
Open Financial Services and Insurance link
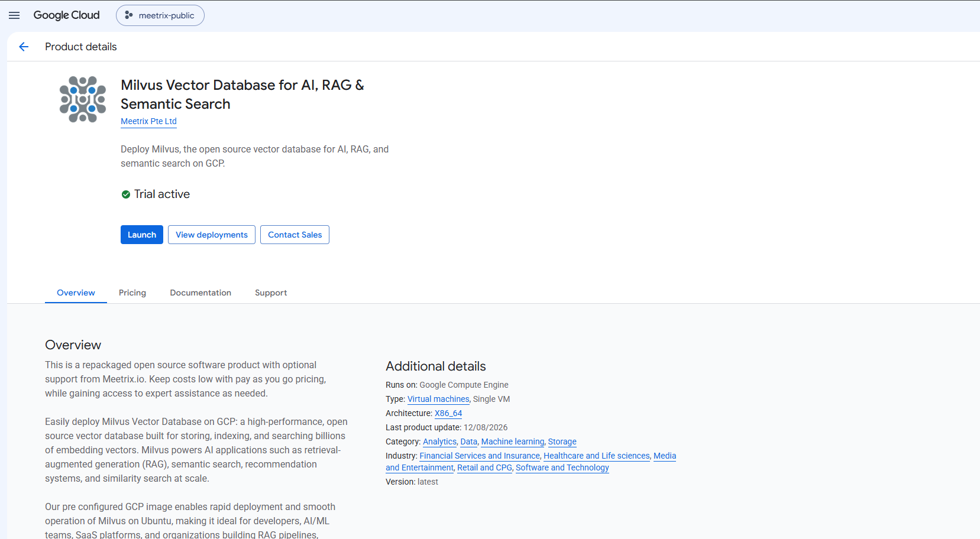pos(480,456)
